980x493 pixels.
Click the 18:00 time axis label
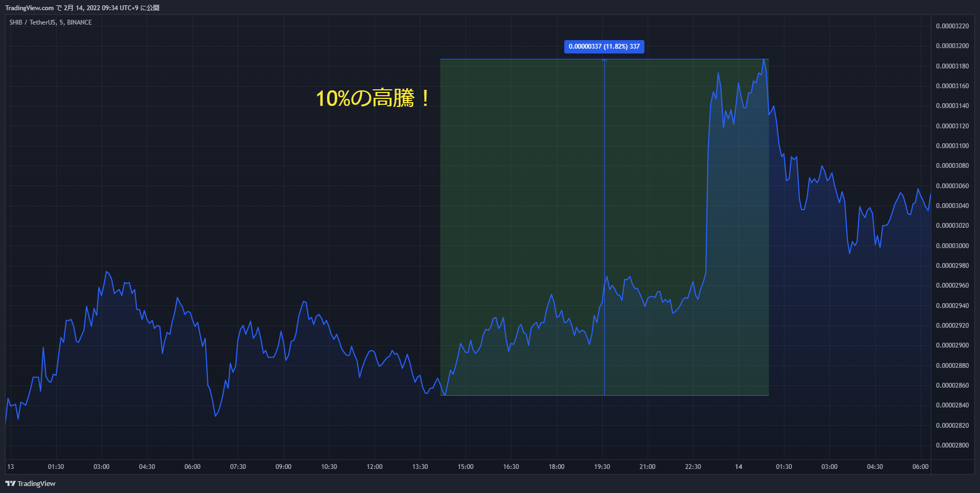[556, 467]
